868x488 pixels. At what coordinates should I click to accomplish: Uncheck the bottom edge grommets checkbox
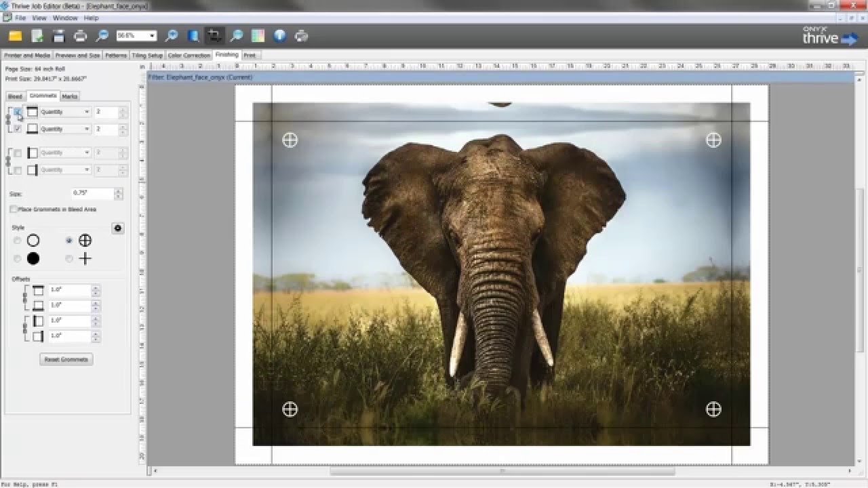click(18, 129)
